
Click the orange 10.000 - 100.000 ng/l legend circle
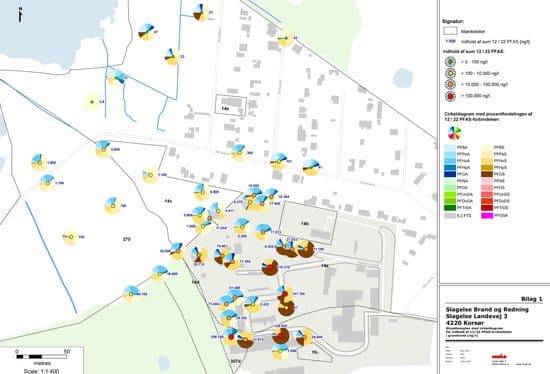pos(450,85)
